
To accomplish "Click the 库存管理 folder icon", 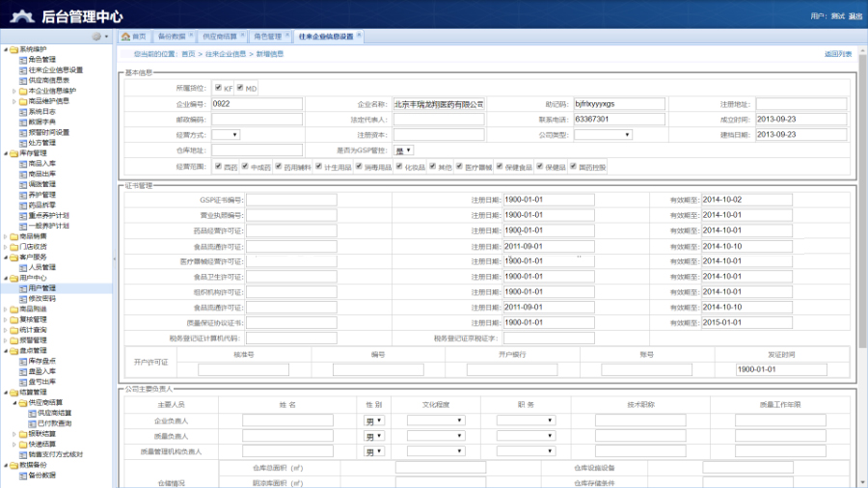I will tap(14, 153).
